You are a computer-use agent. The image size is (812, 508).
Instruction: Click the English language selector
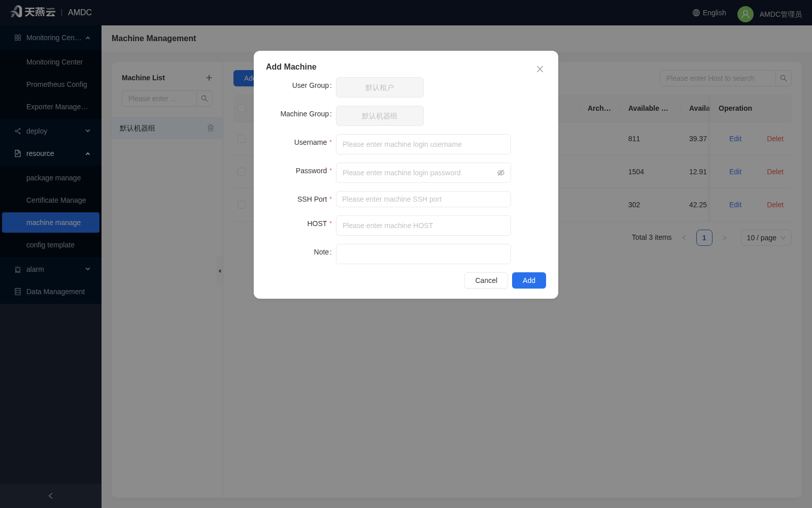709,13
